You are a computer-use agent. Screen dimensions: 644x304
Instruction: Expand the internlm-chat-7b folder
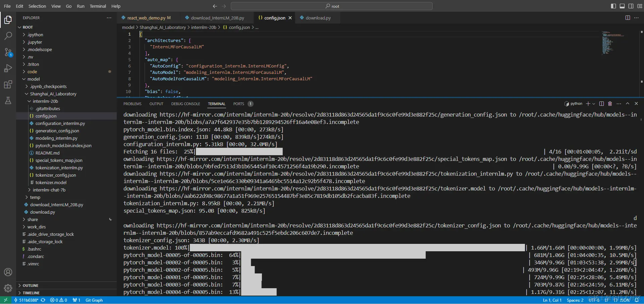tap(67, 190)
